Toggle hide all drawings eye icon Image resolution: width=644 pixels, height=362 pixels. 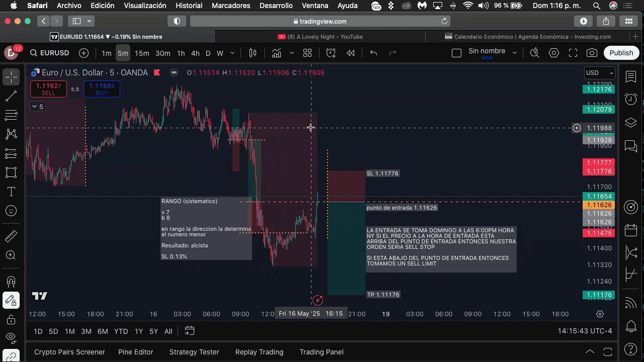(x=11, y=337)
